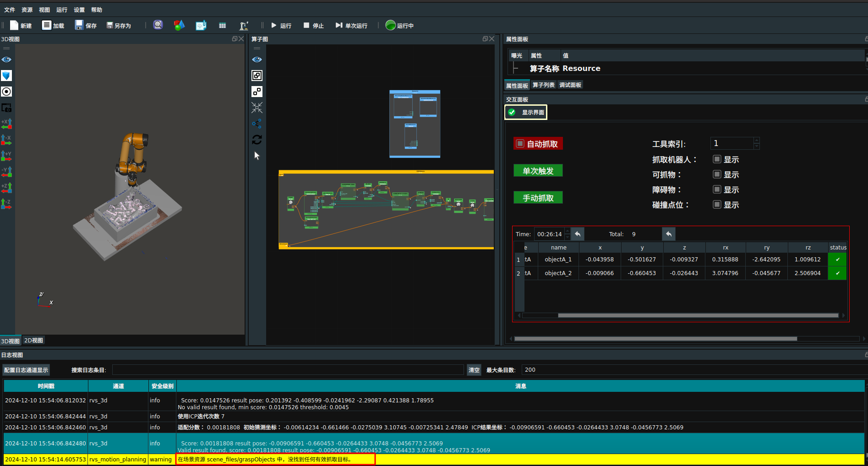
Task: Click the blue shield icon in 3D view
Action: pyautogui.click(x=6, y=76)
